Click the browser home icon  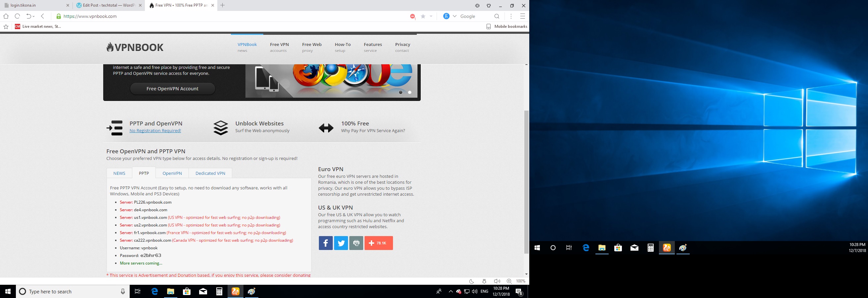(6, 16)
